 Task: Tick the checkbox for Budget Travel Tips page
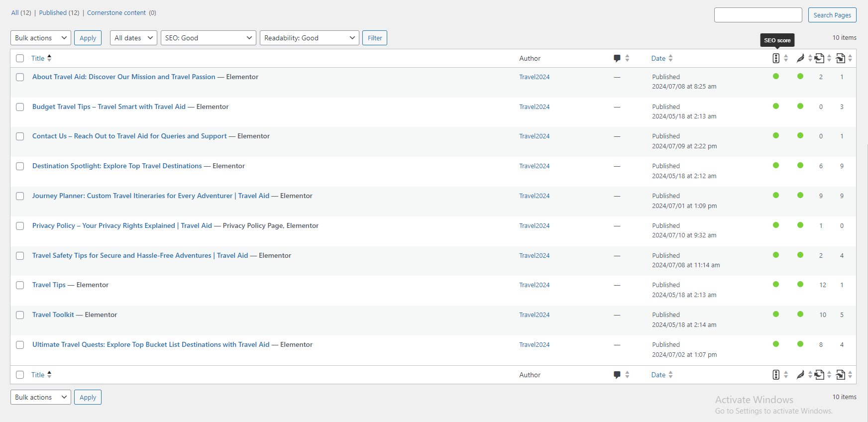20,107
